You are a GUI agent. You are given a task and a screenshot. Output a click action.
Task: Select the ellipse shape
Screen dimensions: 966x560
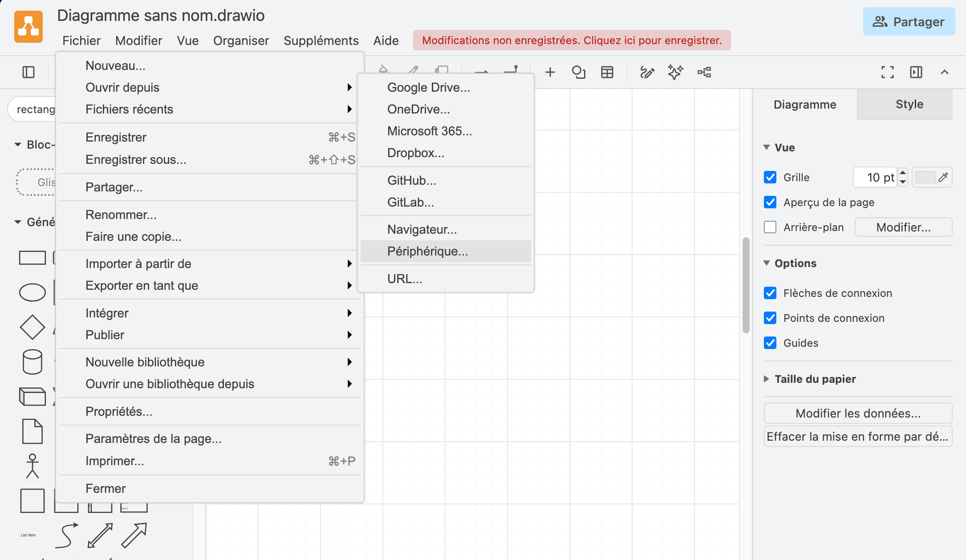(x=32, y=292)
